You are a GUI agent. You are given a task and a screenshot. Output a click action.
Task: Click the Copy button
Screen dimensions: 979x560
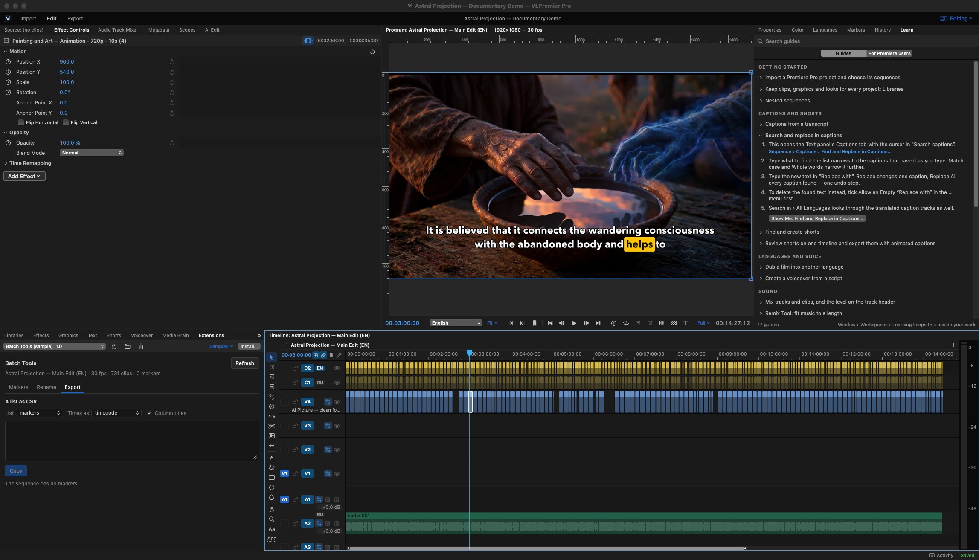(16, 471)
